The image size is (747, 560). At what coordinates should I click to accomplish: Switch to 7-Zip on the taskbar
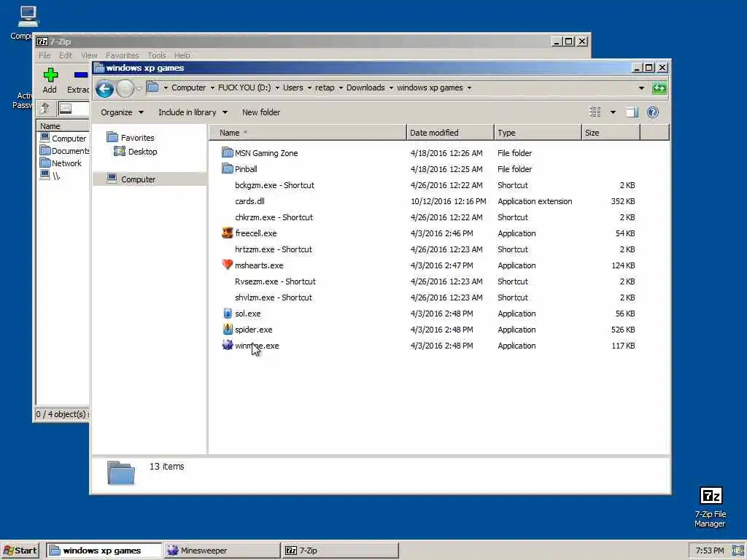(x=340, y=551)
